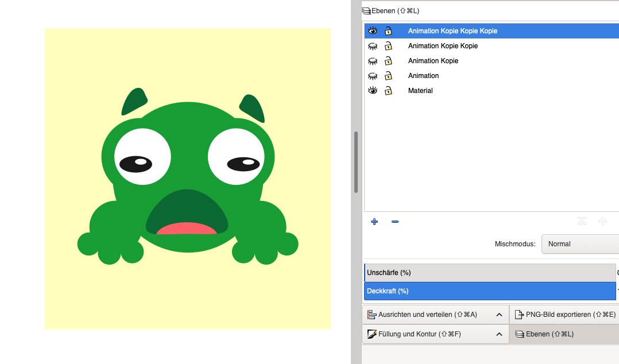Switch to the PNG-Bild exportieren tab

564,315
